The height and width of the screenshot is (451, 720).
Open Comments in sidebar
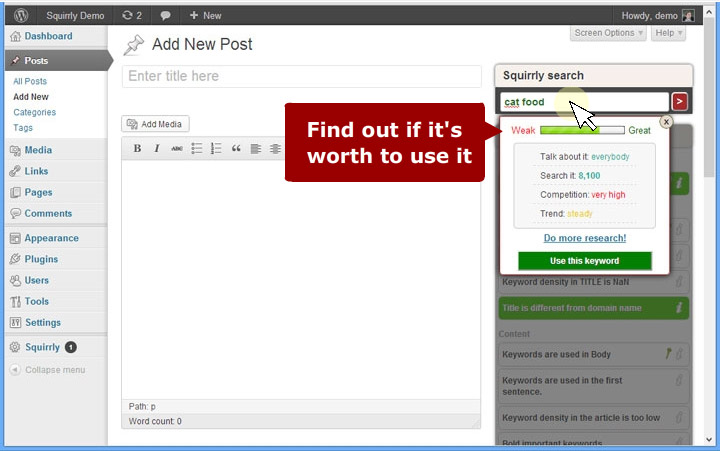click(48, 214)
